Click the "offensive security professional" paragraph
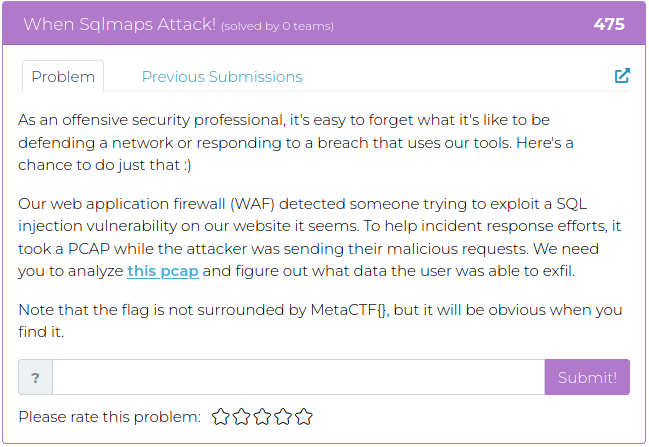This screenshot has width=649, height=447. coord(296,142)
